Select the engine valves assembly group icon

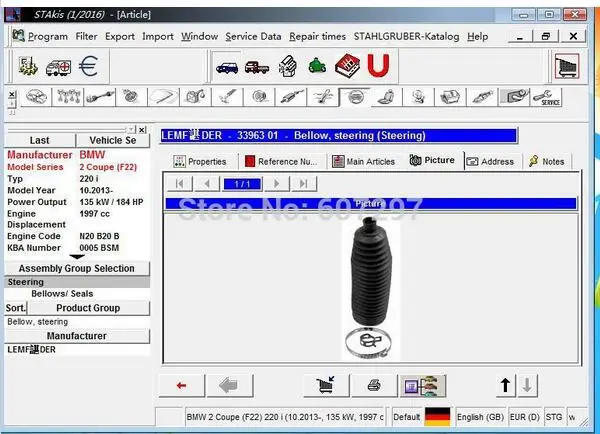[x=67, y=97]
